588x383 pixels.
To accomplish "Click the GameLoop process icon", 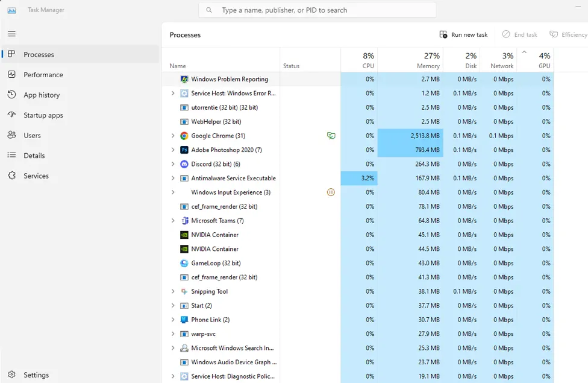I will coord(184,263).
